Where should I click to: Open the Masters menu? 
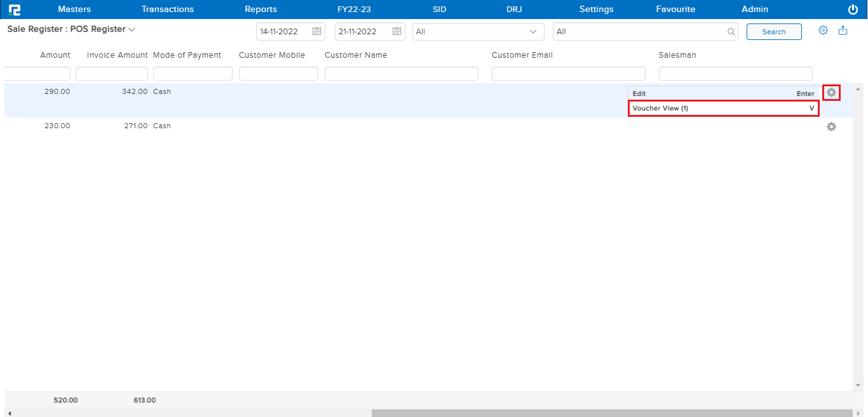tap(74, 10)
